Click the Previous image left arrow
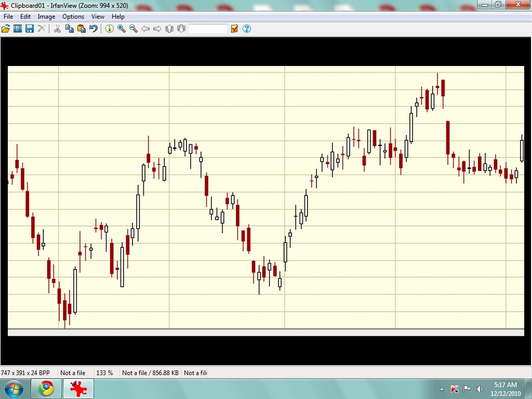532x399 pixels. click(145, 29)
